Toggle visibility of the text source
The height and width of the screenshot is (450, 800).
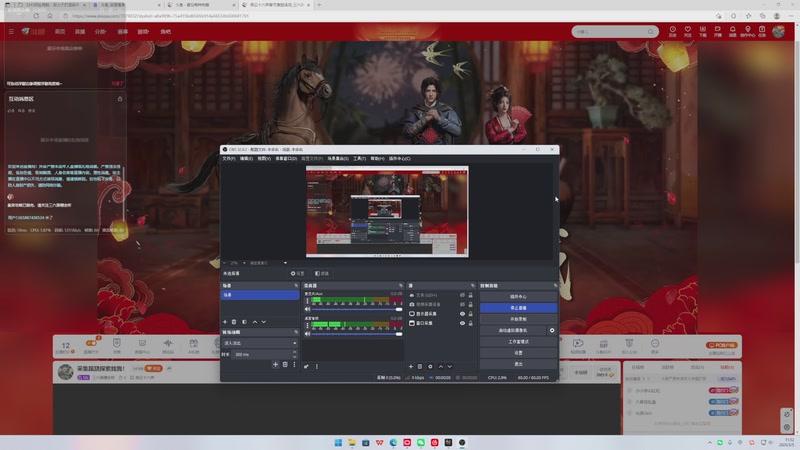(x=462, y=295)
